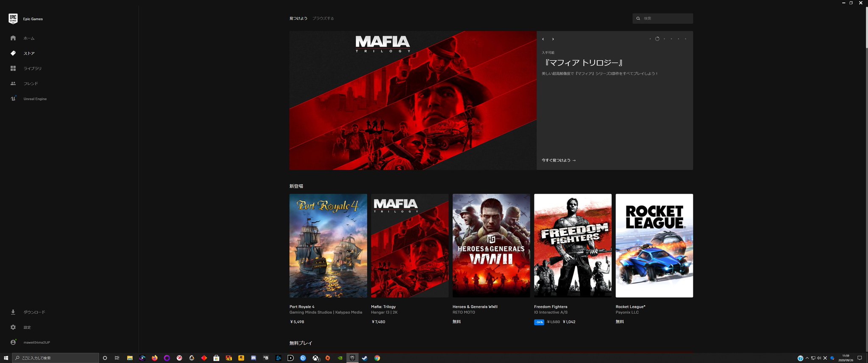
Task: Open the フレンド (Friends) icon
Action: coord(13,83)
